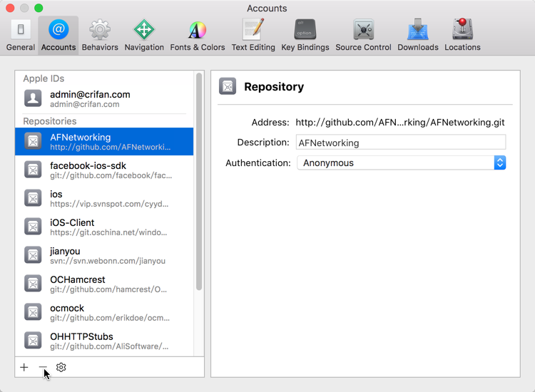Click the https://git.oschina.net URL text
The height and width of the screenshot is (392, 535).
point(108,232)
